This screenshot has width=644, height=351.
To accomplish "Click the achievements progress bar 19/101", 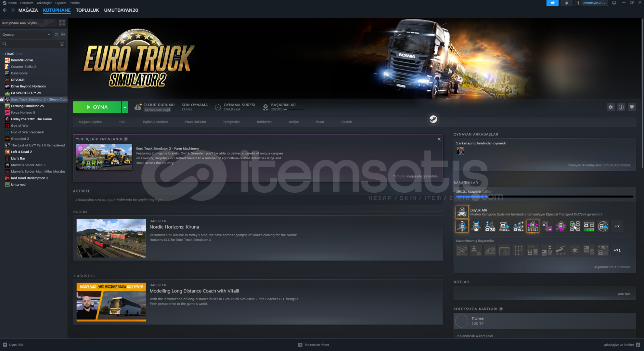I will pyautogui.click(x=545, y=197).
